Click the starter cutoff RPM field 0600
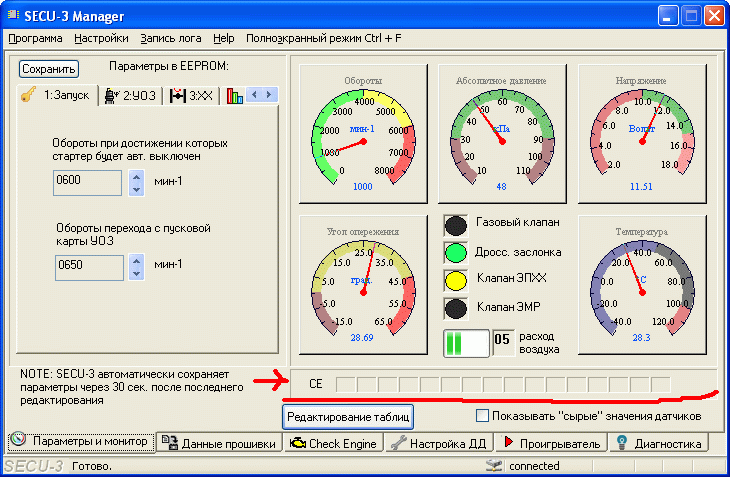The image size is (730, 477). [x=88, y=183]
